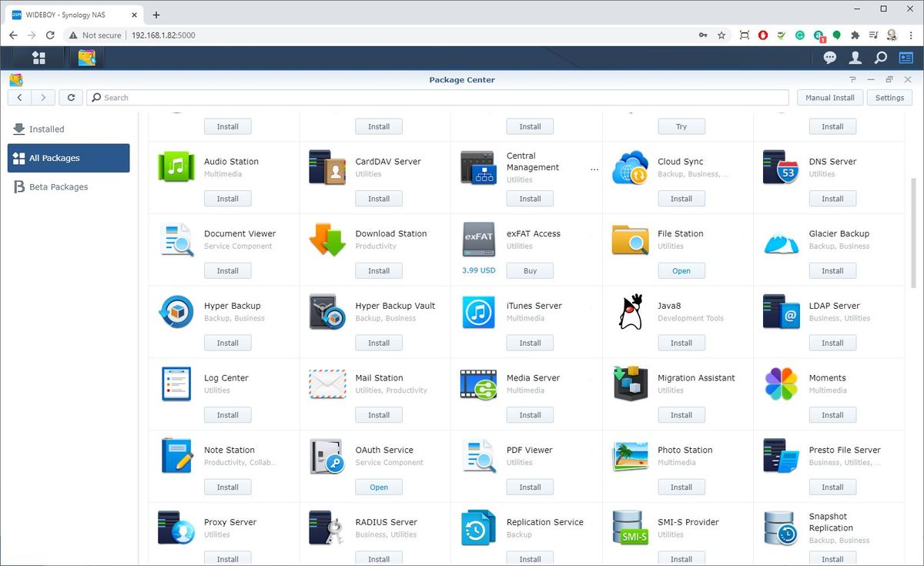
Task: Click the Presto File Server name
Action: tap(845, 450)
